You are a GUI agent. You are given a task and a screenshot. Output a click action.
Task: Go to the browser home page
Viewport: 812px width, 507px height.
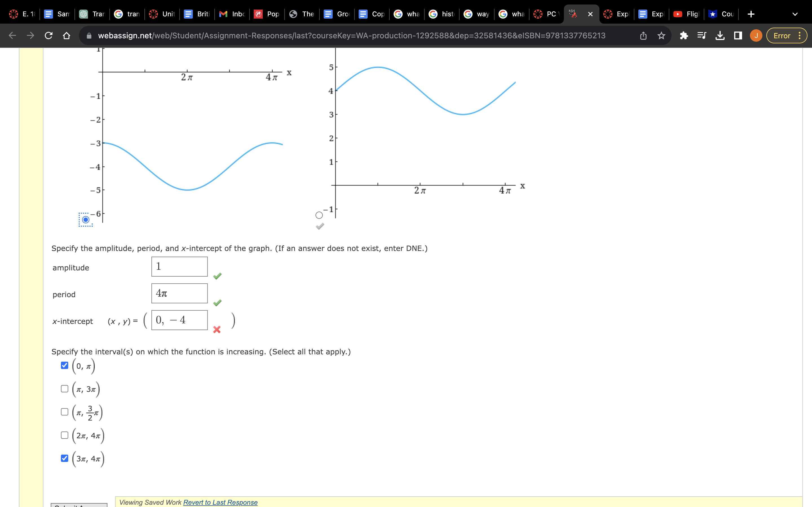pos(67,35)
